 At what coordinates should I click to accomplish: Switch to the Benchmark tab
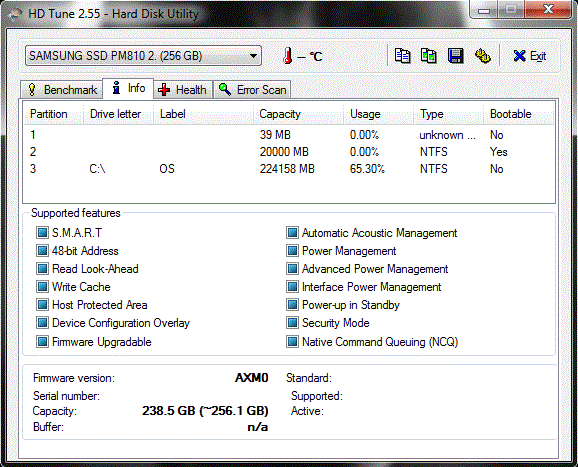tap(62, 90)
